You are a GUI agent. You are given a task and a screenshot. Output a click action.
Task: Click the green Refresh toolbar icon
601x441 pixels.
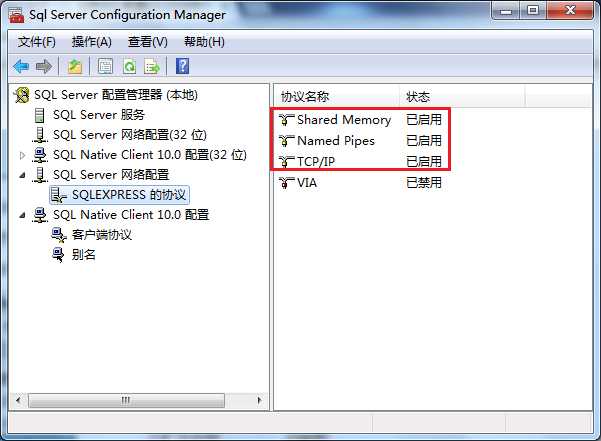(x=130, y=67)
